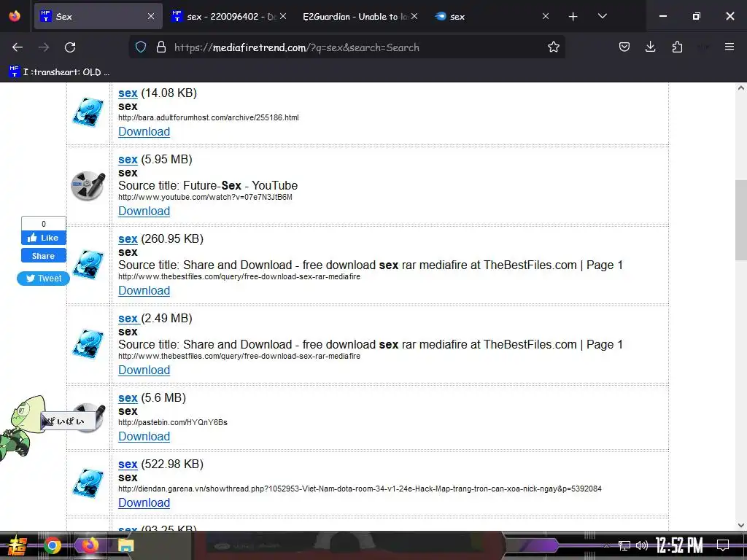Click the diendan.garena.vn showthread URL text
This screenshot has height=560, width=747.
click(360, 489)
